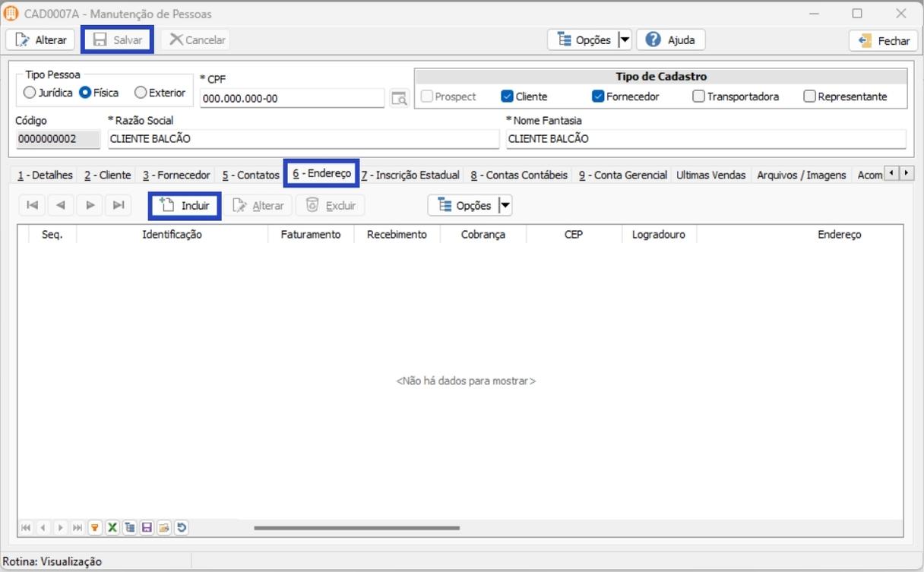Open Ajuda help from top toolbar
924x572 pixels.
click(671, 40)
